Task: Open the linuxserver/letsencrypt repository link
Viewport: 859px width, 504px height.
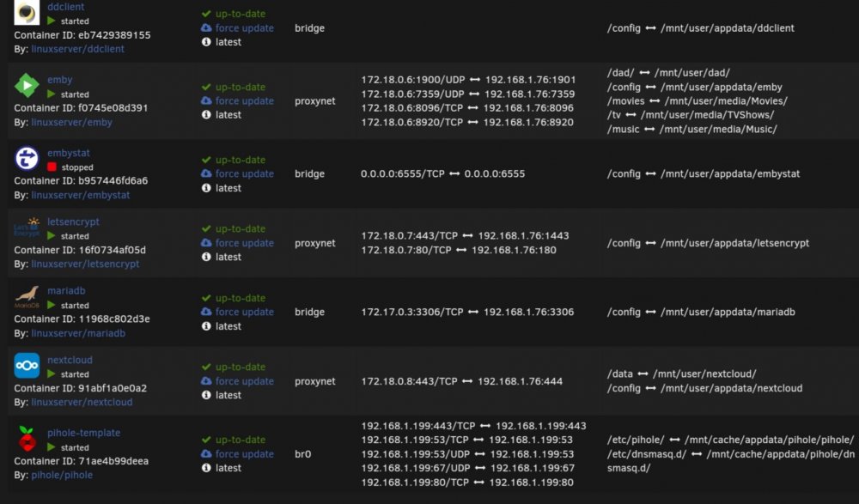Action: 85,264
